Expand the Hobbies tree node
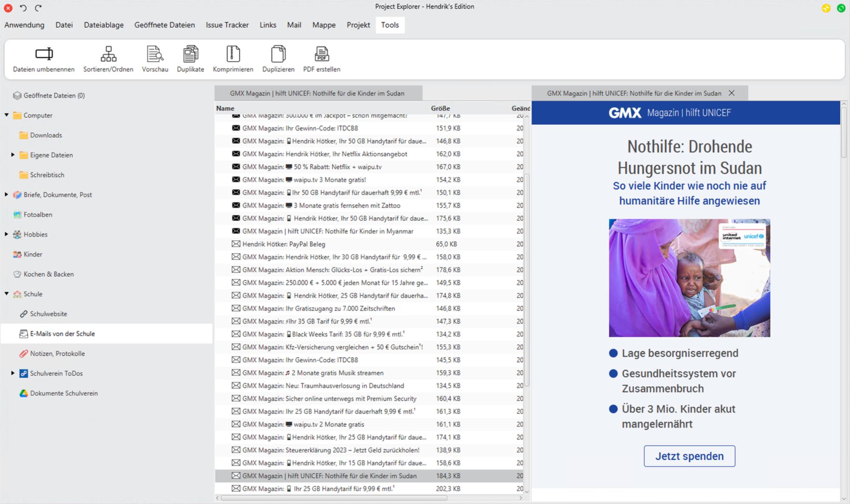Viewport: 850px width, 504px height. click(7, 234)
